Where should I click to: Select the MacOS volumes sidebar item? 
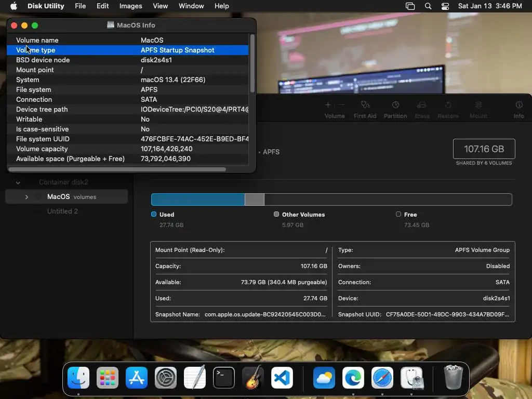coord(66,197)
